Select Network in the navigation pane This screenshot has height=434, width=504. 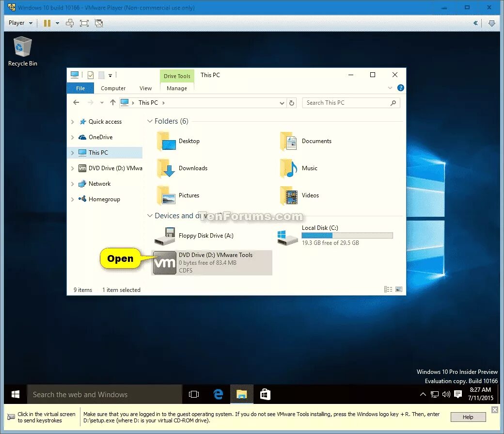(x=100, y=184)
